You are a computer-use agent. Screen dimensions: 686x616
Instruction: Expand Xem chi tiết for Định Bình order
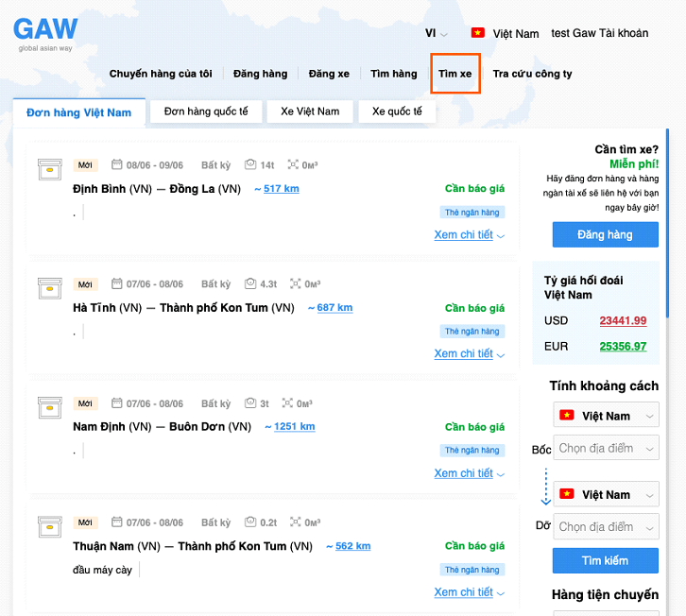469,235
